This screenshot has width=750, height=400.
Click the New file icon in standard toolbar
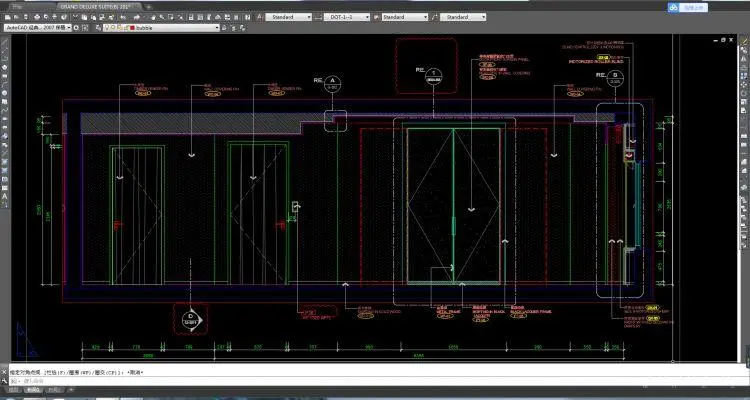8,17
